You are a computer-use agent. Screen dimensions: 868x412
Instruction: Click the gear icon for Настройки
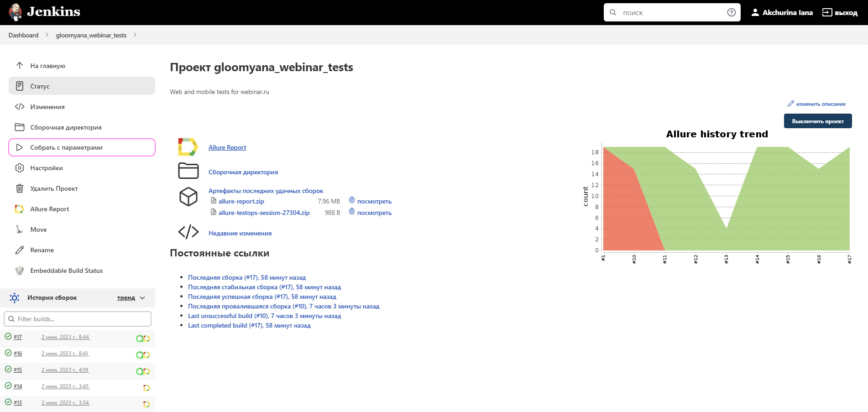pyautogui.click(x=20, y=168)
